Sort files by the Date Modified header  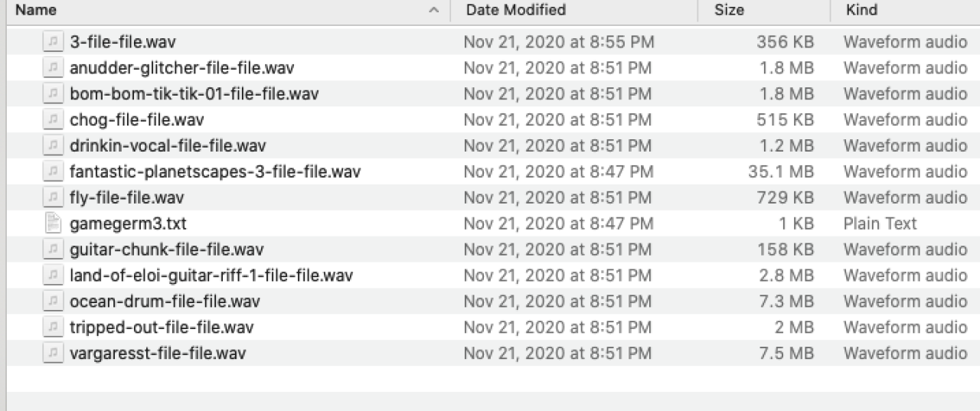(515, 11)
